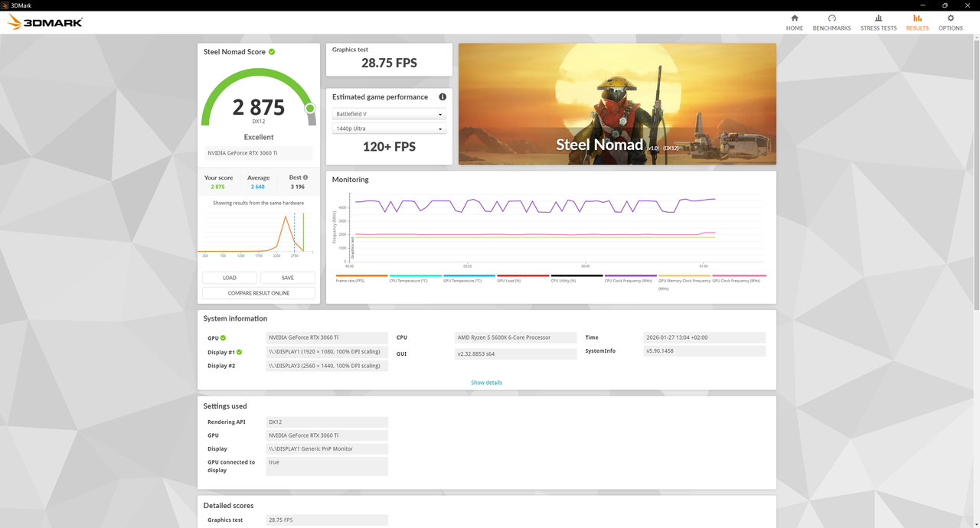This screenshot has width=980, height=528.
Task: Click the Rendering API DX12 field
Action: pos(327,422)
